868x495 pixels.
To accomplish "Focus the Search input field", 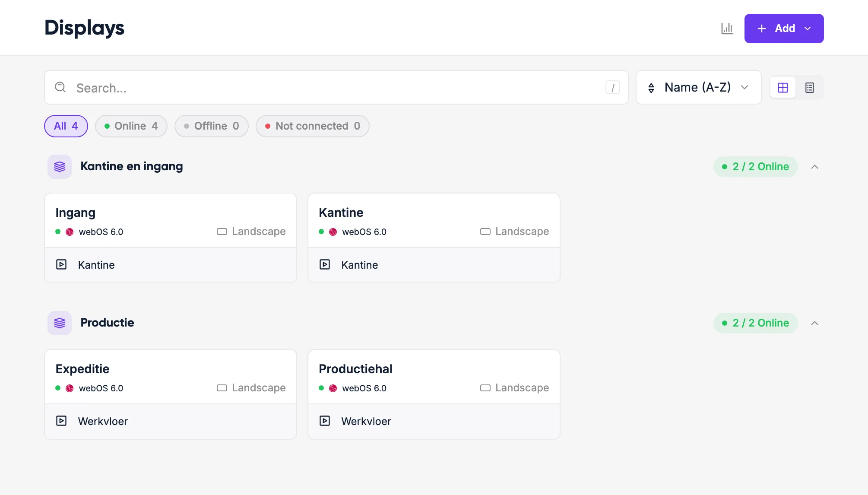I will [x=336, y=87].
